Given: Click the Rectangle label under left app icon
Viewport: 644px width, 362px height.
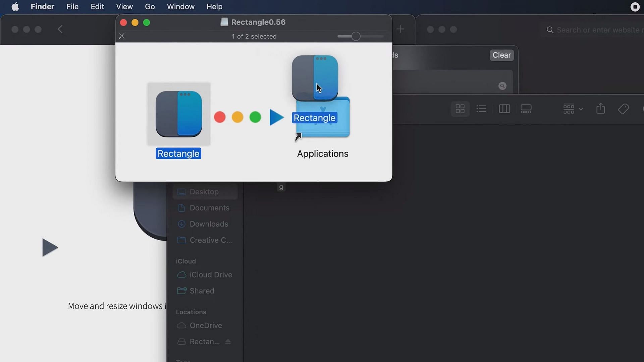Looking at the screenshot, I should [x=178, y=154].
